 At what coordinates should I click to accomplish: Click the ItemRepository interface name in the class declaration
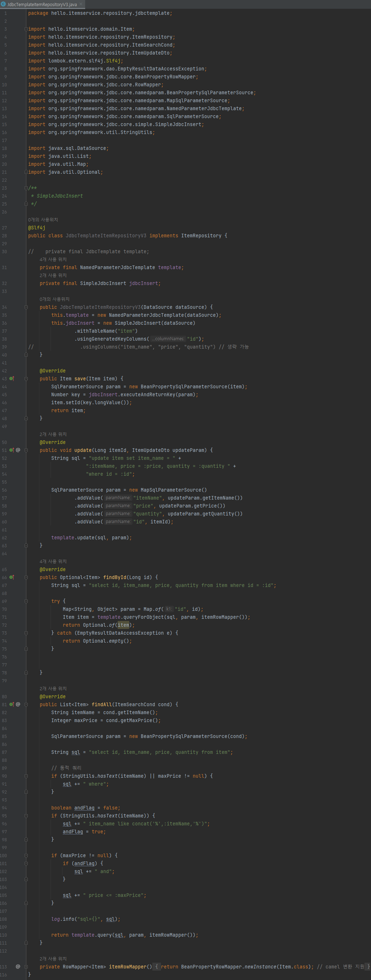(x=201, y=236)
